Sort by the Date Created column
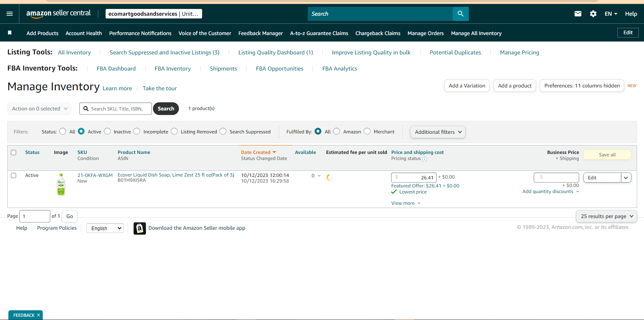The image size is (644, 320). point(258,152)
